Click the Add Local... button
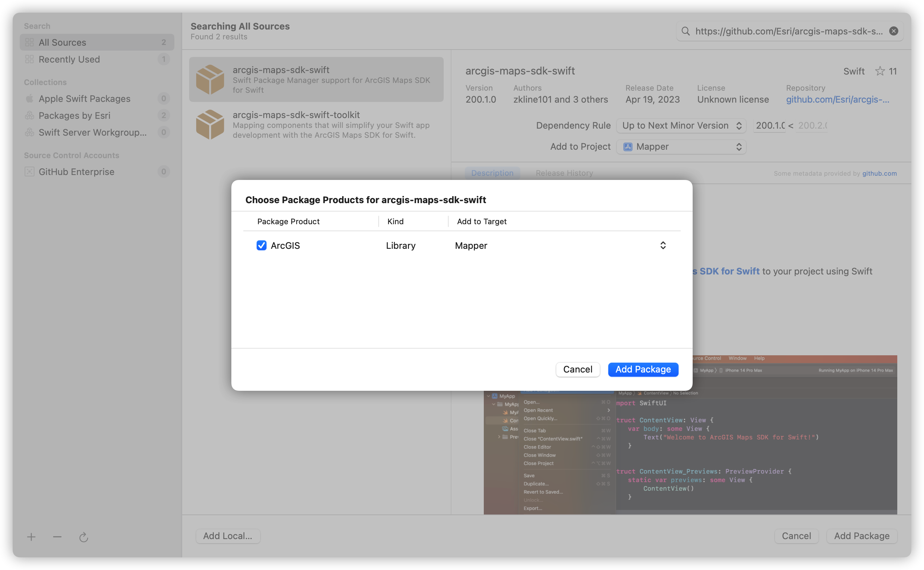 click(x=227, y=536)
